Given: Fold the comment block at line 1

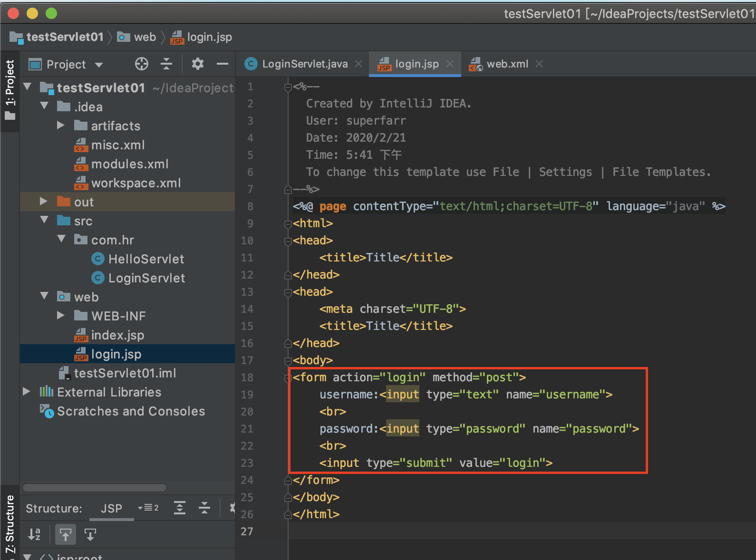Looking at the screenshot, I should 288,87.
